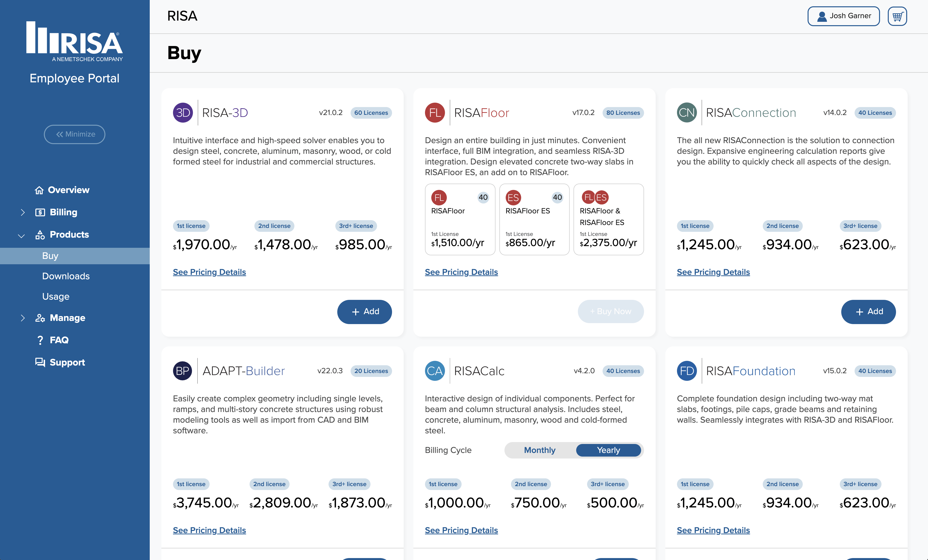Click the RISAFloor Buy Now button
928x560 pixels.
click(x=611, y=311)
